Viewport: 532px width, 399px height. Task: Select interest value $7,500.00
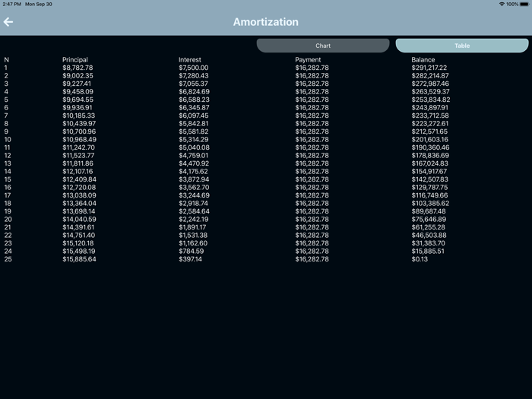click(x=193, y=68)
